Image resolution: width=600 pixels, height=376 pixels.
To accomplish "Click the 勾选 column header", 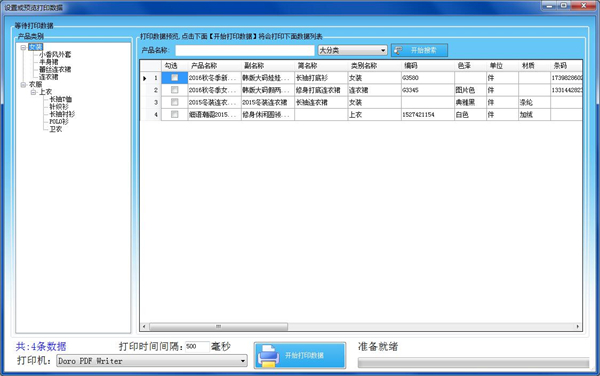I will point(174,66).
